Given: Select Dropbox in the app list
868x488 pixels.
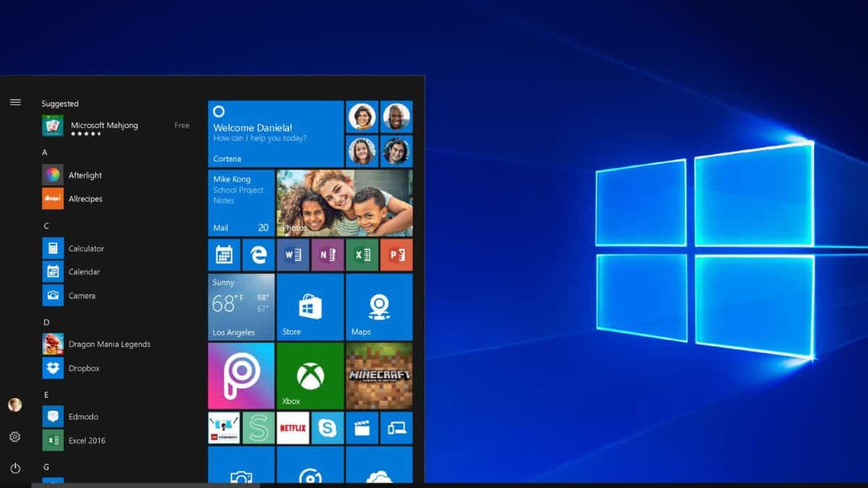Looking at the screenshot, I should [84, 368].
